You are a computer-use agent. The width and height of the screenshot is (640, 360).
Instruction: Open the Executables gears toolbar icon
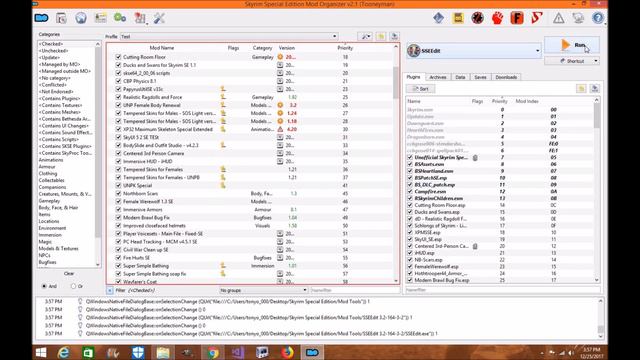pos(120,18)
